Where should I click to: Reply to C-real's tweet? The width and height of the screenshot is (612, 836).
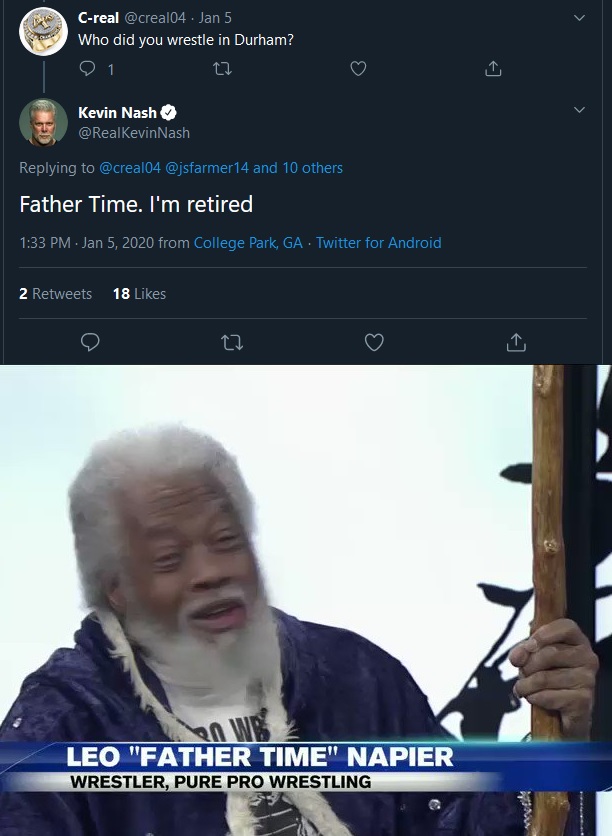point(87,68)
